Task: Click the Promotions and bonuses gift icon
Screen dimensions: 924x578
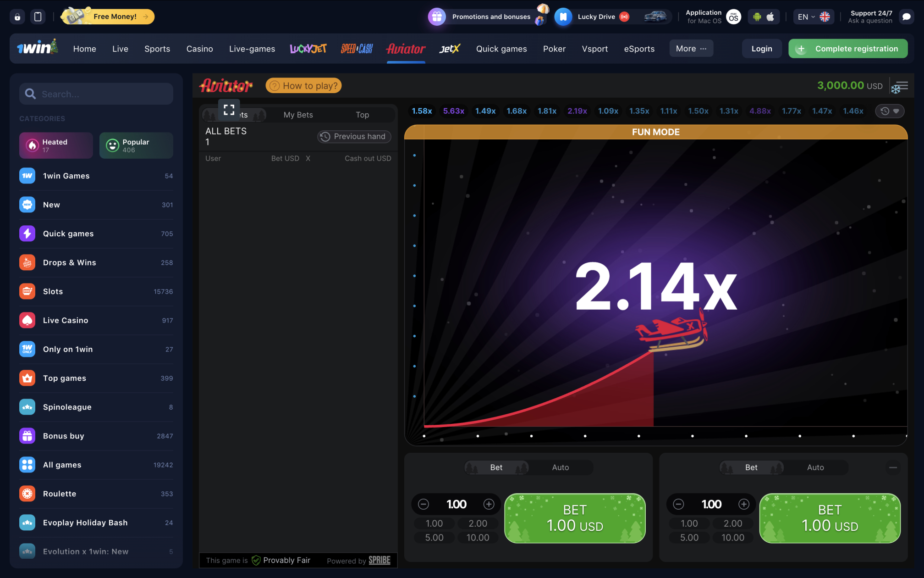Action: 436,16
